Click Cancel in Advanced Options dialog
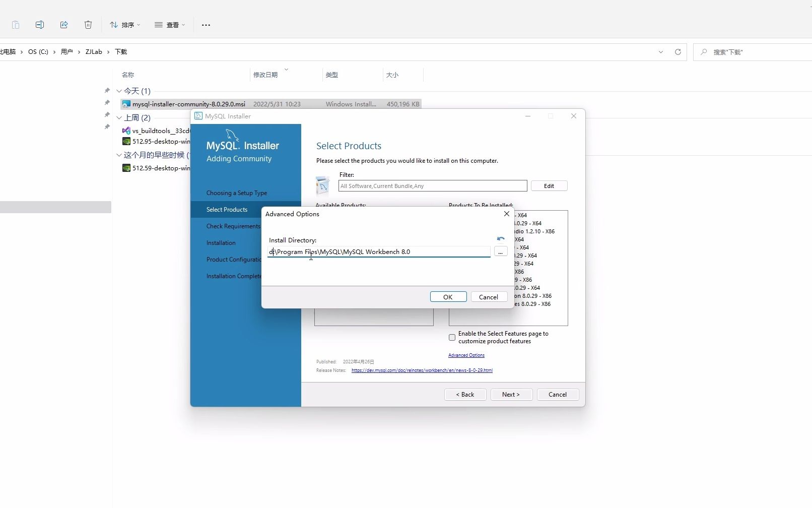 coord(489,297)
